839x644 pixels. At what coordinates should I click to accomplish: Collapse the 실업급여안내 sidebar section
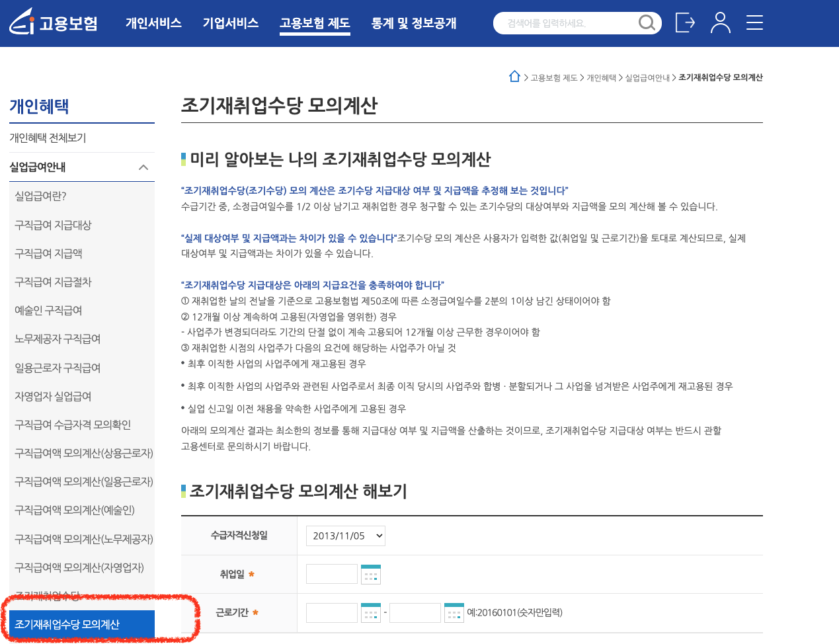[143, 167]
